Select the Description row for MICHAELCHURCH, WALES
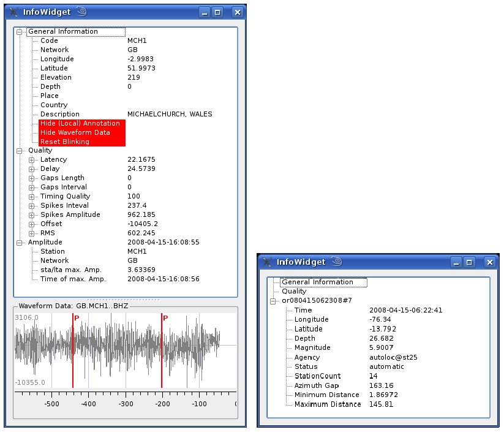Viewport: 504px width, 432px height. pos(60,114)
